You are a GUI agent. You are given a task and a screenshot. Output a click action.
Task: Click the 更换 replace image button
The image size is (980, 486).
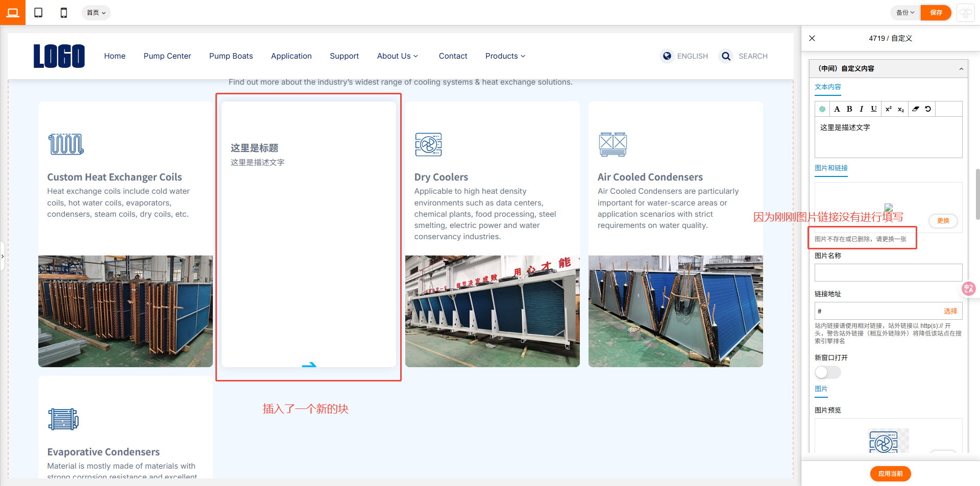click(x=943, y=221)
